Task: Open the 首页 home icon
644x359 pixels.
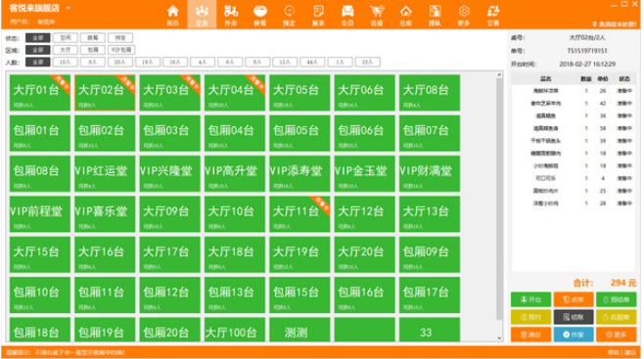Action: (x=173, y=15)
